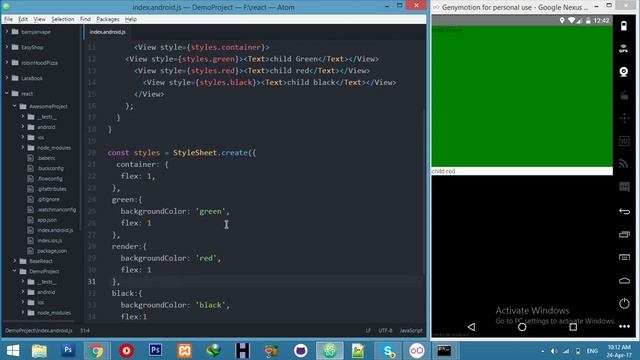Open Genymotion battery widget

pyautogui.click(x=624, y=26)
